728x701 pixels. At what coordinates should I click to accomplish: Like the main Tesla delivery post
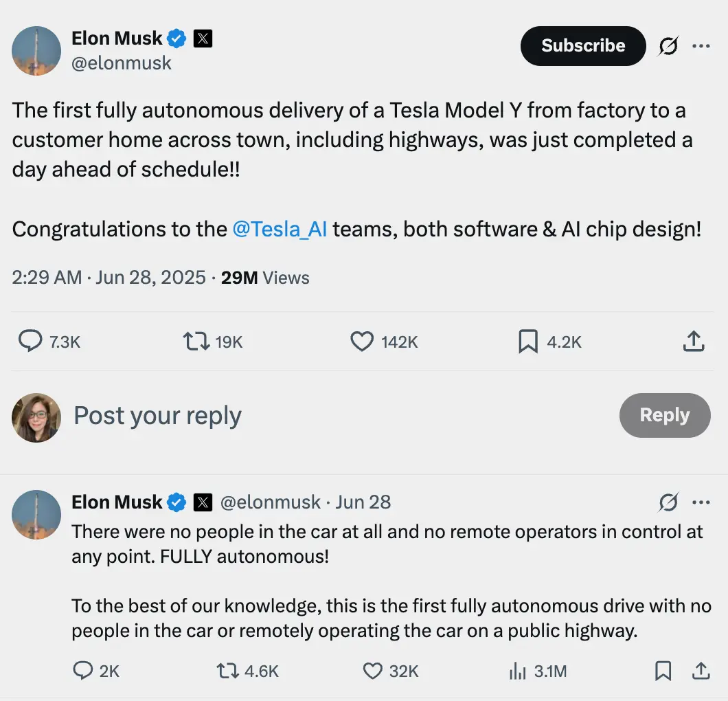pos(362,342)
